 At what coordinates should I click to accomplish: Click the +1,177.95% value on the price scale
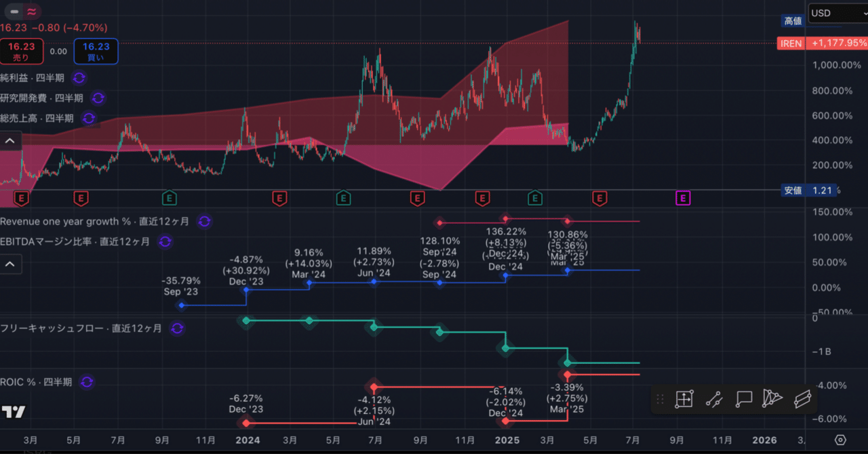tap(837, 43)
